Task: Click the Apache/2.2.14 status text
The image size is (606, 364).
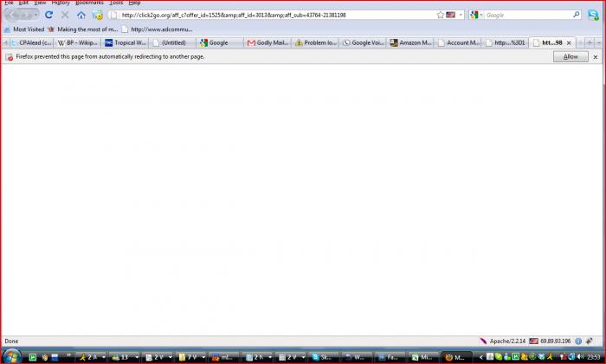Action: (507, 342)
